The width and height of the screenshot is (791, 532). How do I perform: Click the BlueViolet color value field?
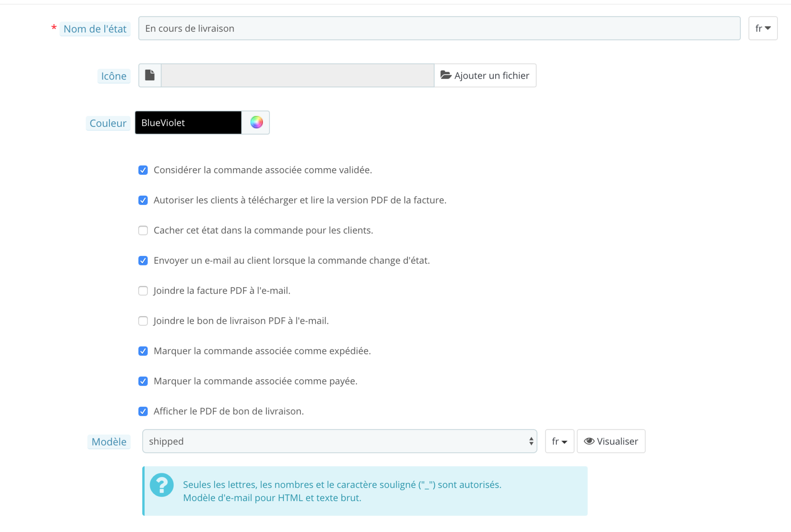click(188, 122)
